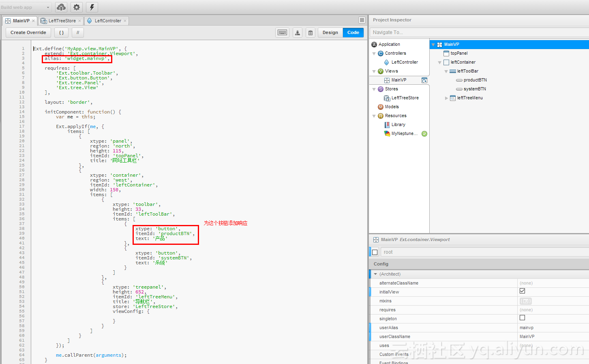Viewport: 589px width, 364px height.
Task: Click the root config search field
Action: (485, 252)
